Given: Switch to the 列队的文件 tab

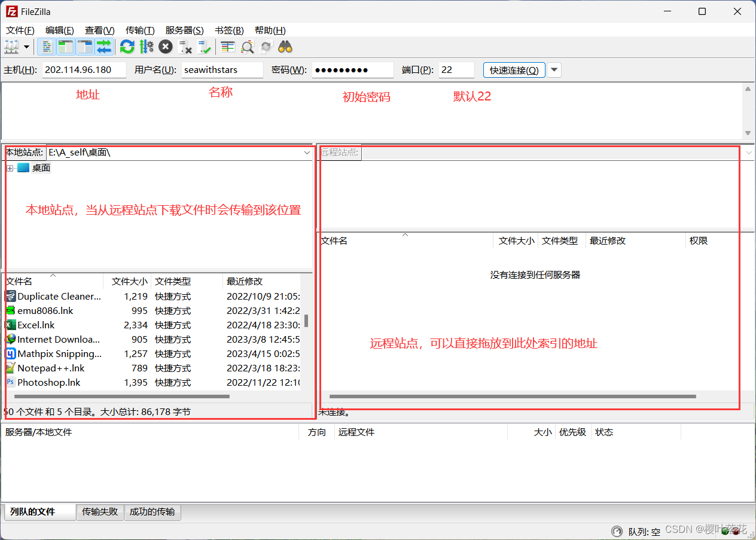Looking at the screenshot, I should 40,512.
